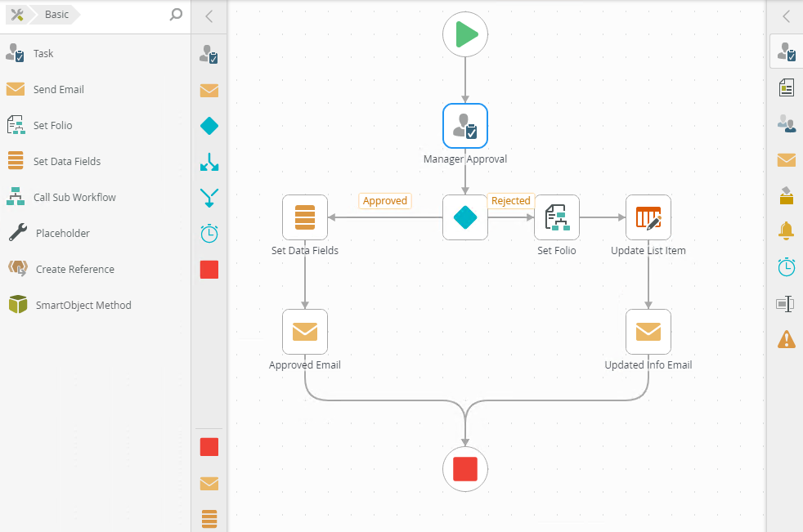The image size is (803, 532).
Task: Click the Approved Email step on canvas
Action: click(x=305, y=332)
